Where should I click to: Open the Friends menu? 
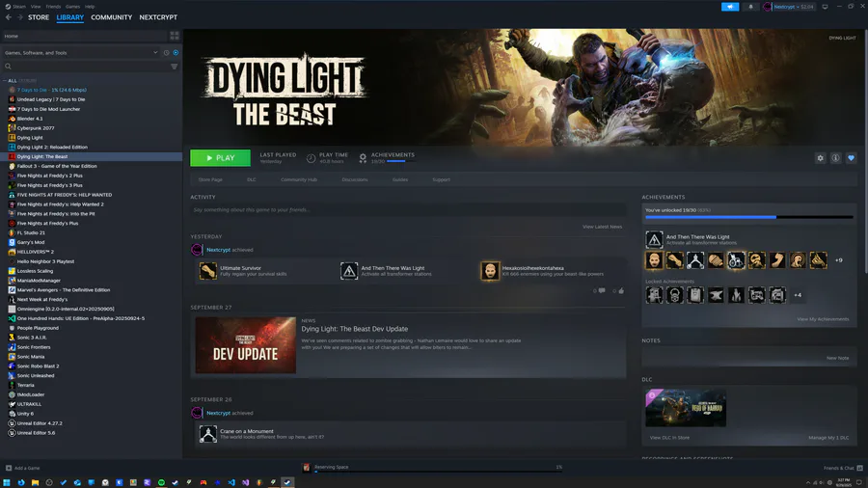coord(53,7)
